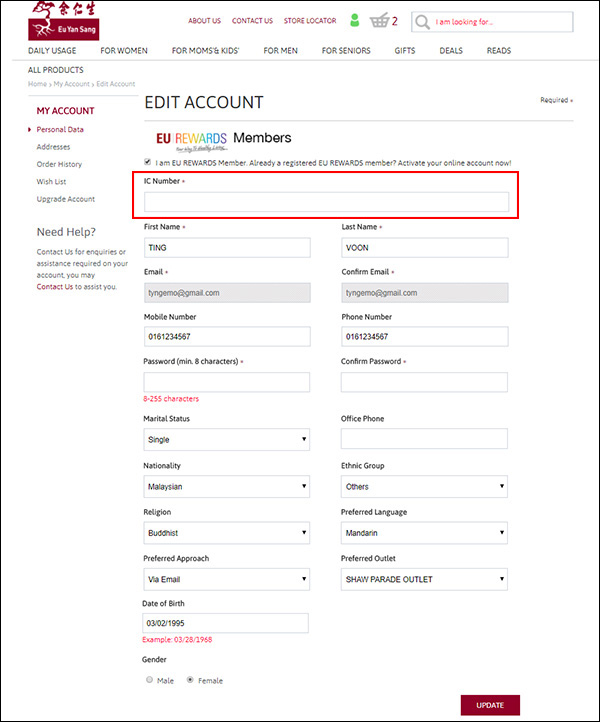Screen dimensions: 600x722
Task: Open the FOR MOMS & KIDS menu
Action: point(205,51)
